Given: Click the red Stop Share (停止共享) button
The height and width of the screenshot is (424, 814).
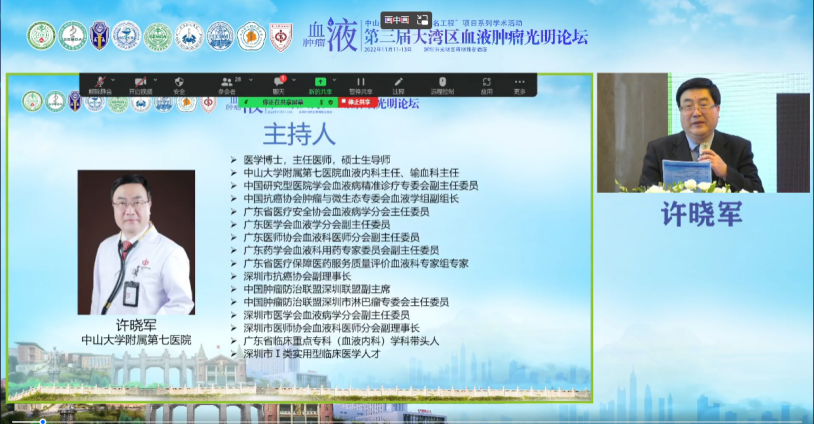Looking at the screenshot, I should [x=358, y=103].
